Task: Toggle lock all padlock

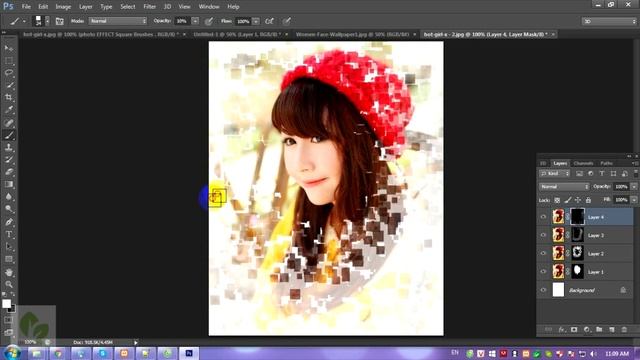Action: click(588, 200)
